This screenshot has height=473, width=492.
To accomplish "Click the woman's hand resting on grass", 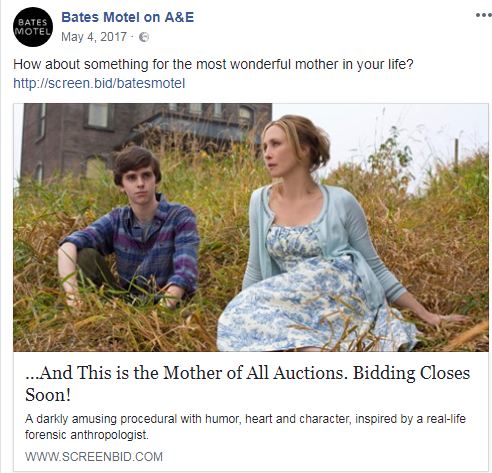I will (445, 319).
